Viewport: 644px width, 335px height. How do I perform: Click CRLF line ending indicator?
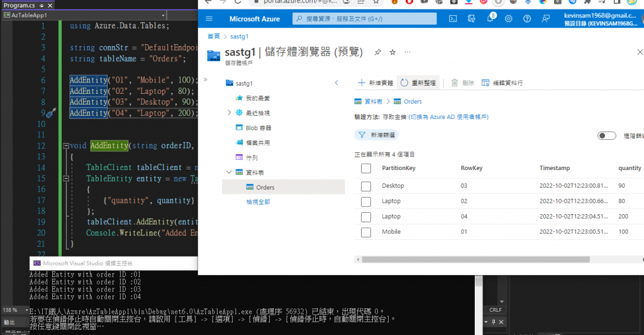496,310
